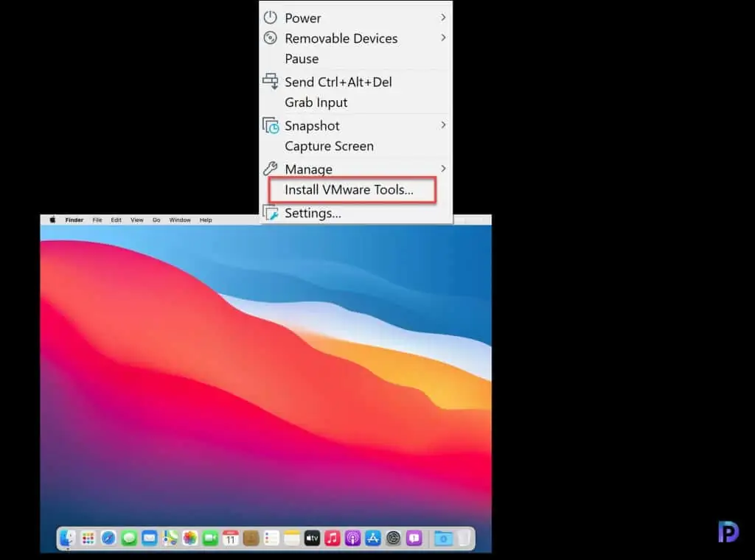This screenshot has height=560, width=755.
Task: Open the Finder menu in menu bar
Action: pyautogui.click(x=74, y=220)
